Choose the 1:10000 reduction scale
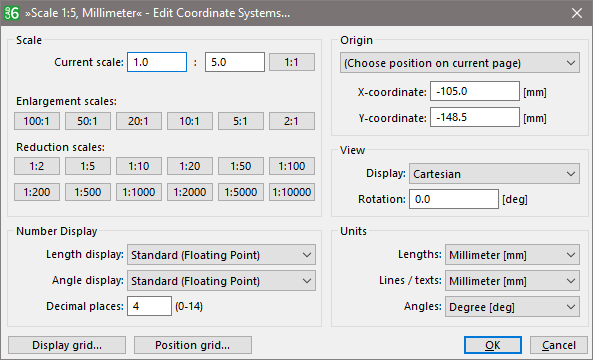The image size is (593, 360). click(x=292, y=192)
